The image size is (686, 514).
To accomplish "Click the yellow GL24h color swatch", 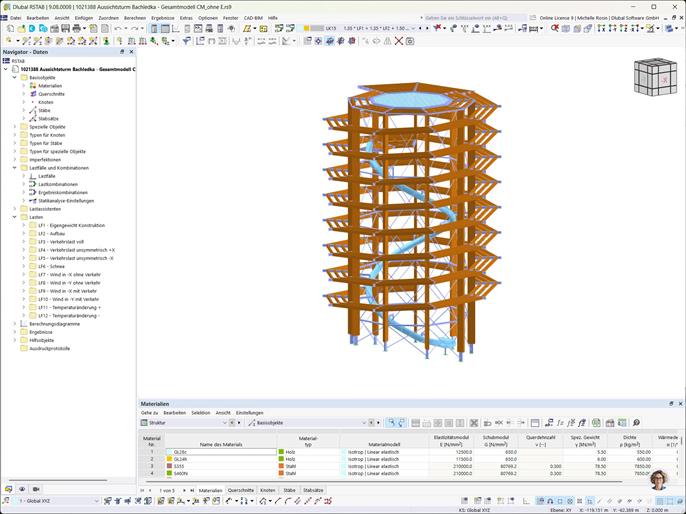I will point(169,459).
